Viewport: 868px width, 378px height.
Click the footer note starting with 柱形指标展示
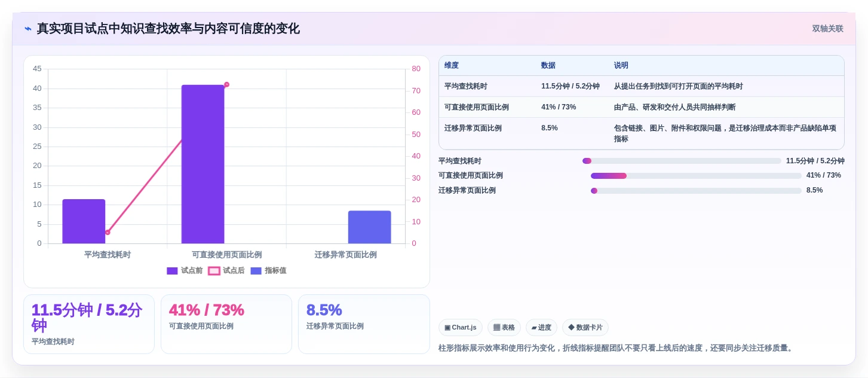point(617,348)
